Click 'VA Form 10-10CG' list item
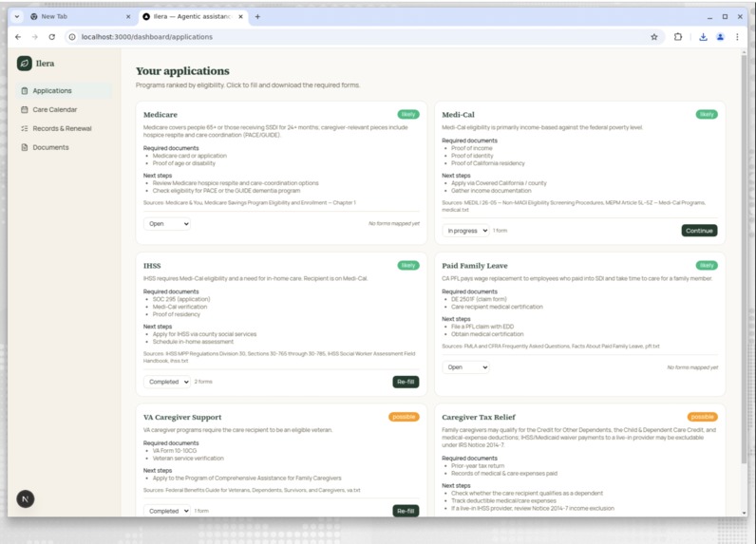 pos(175,451)
